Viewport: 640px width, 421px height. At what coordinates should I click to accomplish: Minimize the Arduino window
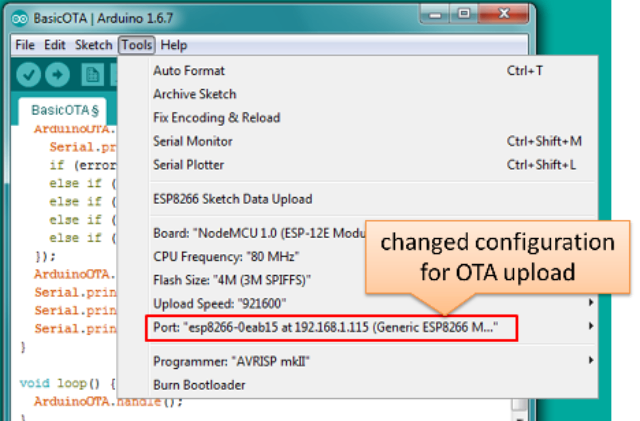435,15
